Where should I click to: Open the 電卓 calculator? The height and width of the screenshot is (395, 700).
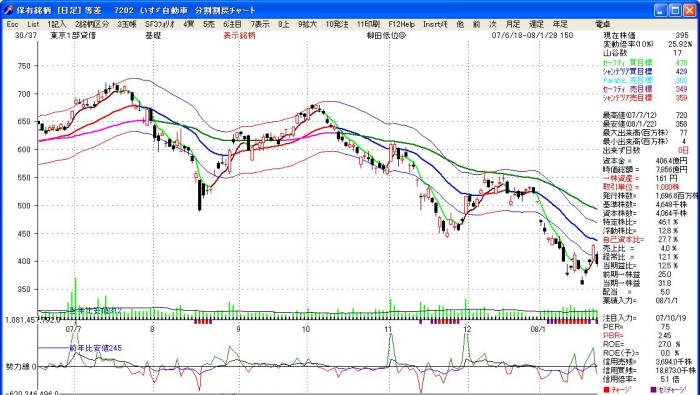pyautogui.click(x=603, y=25)
